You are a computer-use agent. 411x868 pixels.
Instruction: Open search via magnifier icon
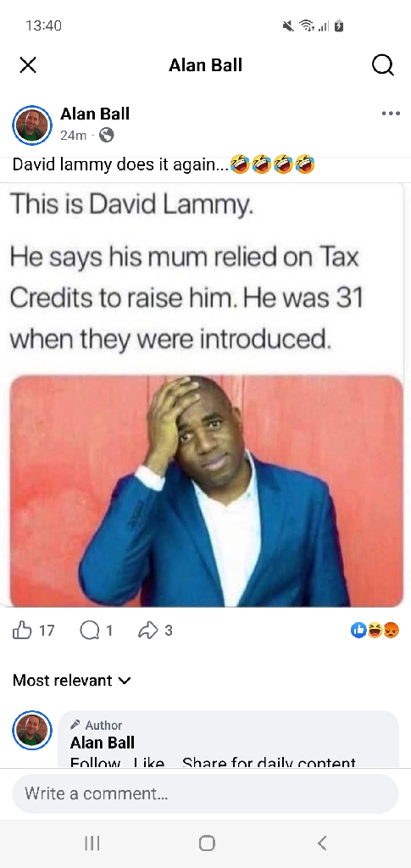point(383,65)
